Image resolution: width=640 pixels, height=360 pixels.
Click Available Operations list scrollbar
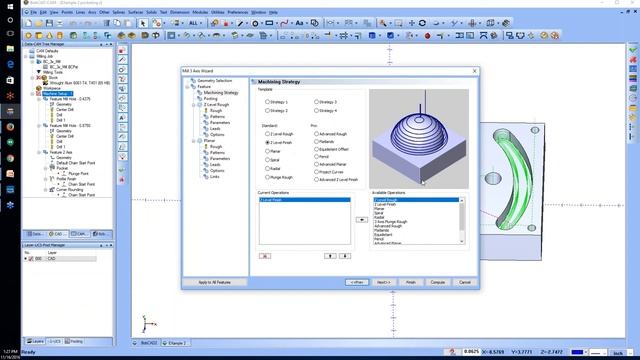(462, 220)
